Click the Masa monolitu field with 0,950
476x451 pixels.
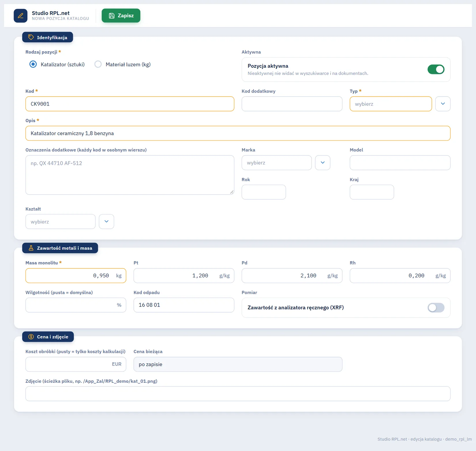76,276
